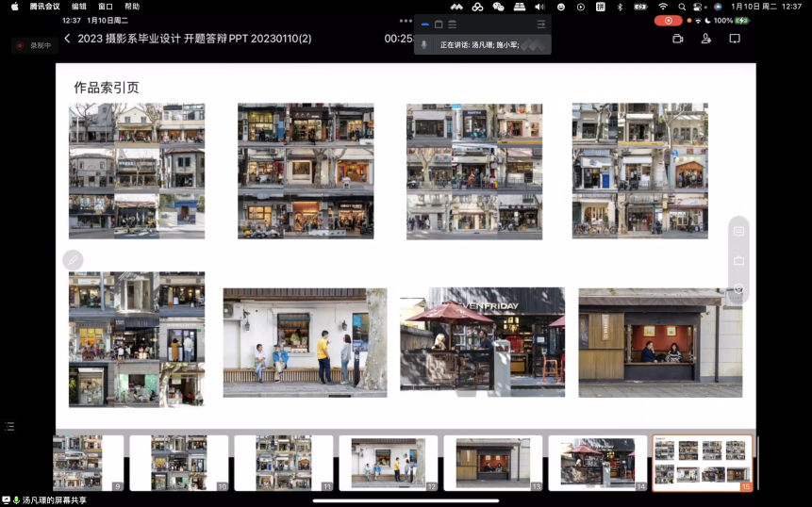Toggle the 录制中 recording status badge

coord(34,45)
